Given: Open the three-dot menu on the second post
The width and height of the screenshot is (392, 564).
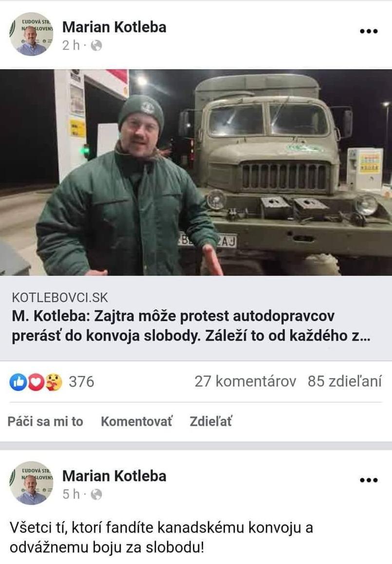Looking at the screenshot, I should pos(369,480).
